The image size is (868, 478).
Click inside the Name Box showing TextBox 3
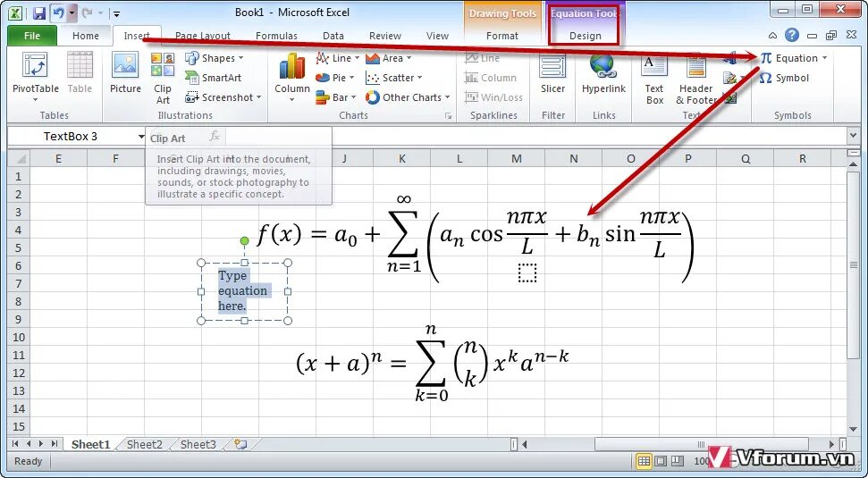point(71,137)
